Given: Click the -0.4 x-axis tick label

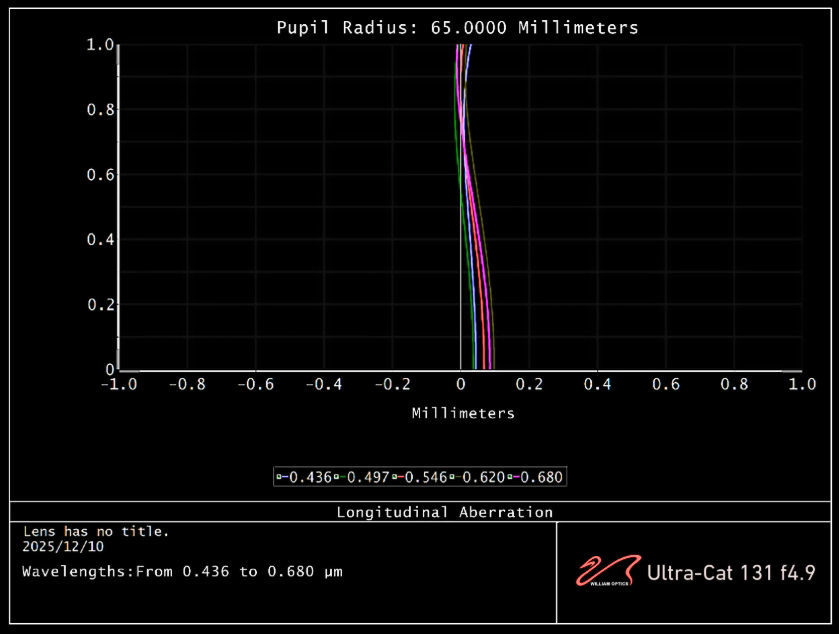Looking at the screenshot, I should 323,384.
